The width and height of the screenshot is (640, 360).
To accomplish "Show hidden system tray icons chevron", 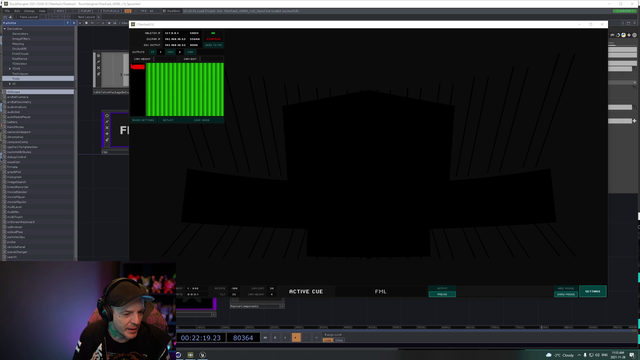I will point(579,355).
